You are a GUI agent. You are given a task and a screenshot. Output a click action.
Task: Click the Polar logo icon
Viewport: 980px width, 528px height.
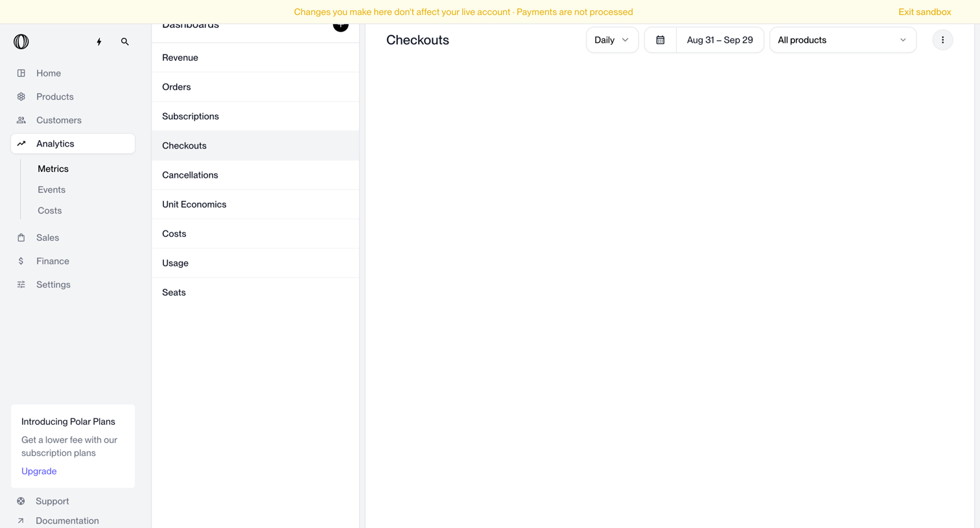(21, 42)
